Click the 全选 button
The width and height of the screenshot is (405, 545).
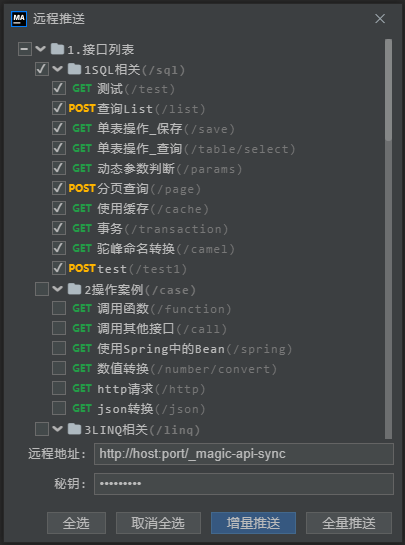[76, 523]
